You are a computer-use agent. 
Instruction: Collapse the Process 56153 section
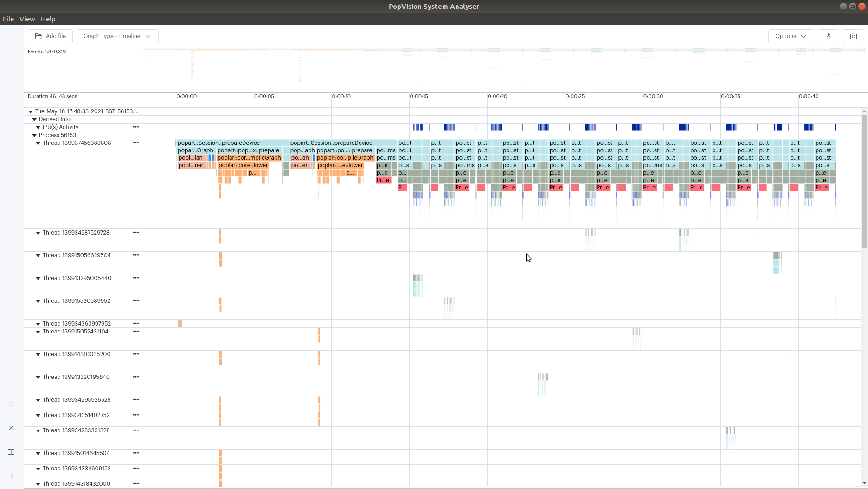coord(34,135)
